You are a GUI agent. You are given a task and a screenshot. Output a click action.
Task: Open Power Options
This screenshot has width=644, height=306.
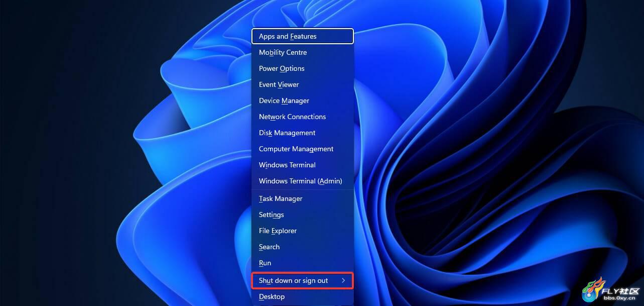tap(303, 68)
